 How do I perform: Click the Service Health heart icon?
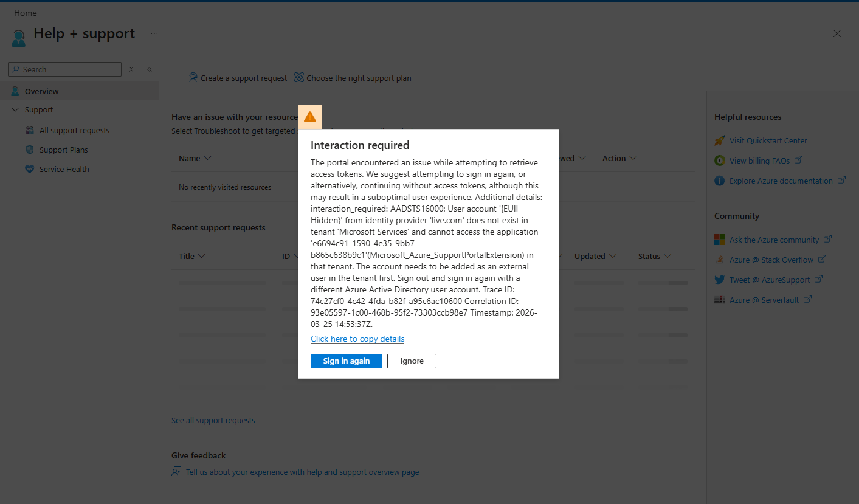[x=30, y=169]
